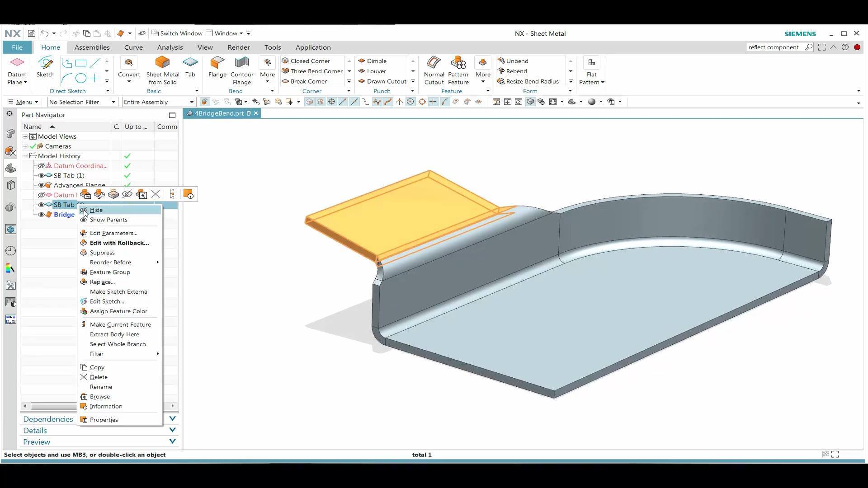Expand the Flat Pattern dropdown arrow
Image resolution: width=868 pixels, height=488 pixels.
pyautogui.click(x=603, y=82)
